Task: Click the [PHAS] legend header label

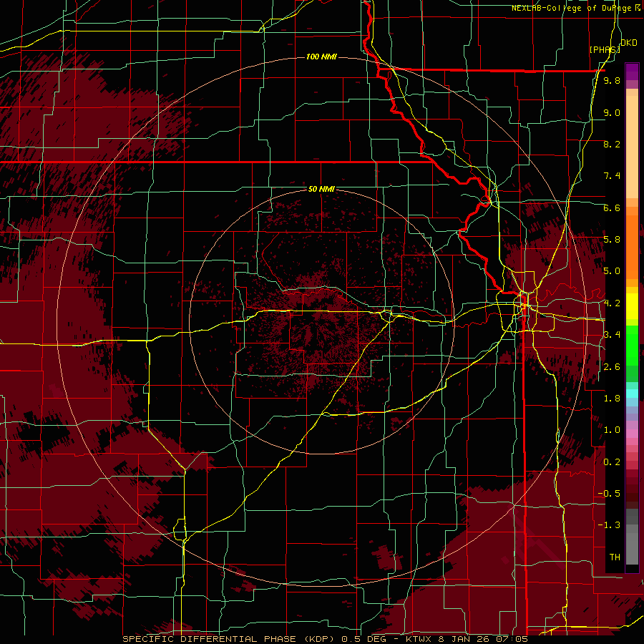Action: 605,49
